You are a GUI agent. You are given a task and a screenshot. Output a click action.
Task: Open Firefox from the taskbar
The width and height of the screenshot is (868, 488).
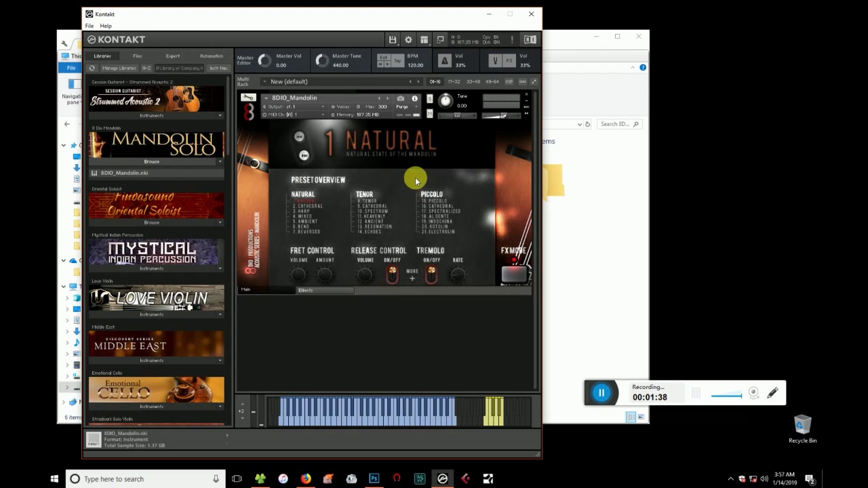pyautogui.click(x=306, y=479)
